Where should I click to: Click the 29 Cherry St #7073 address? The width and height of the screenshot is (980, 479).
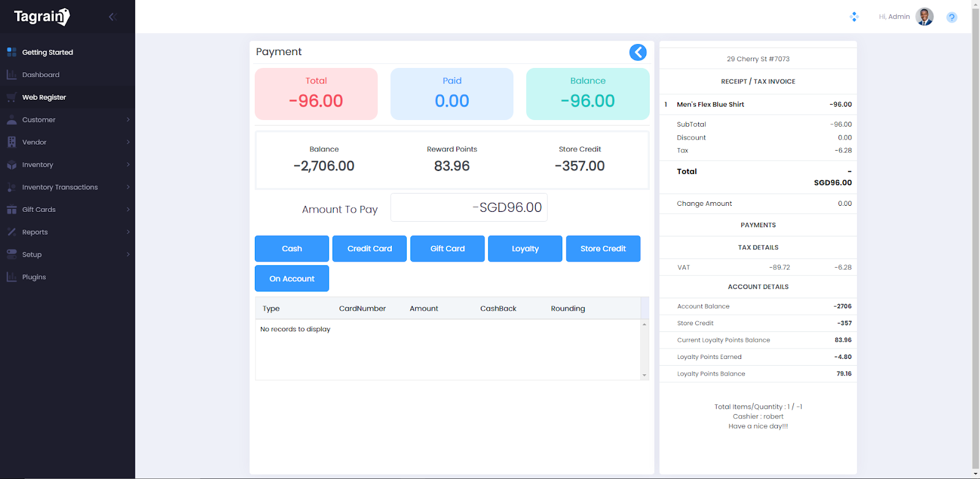(x=758, y=59)
